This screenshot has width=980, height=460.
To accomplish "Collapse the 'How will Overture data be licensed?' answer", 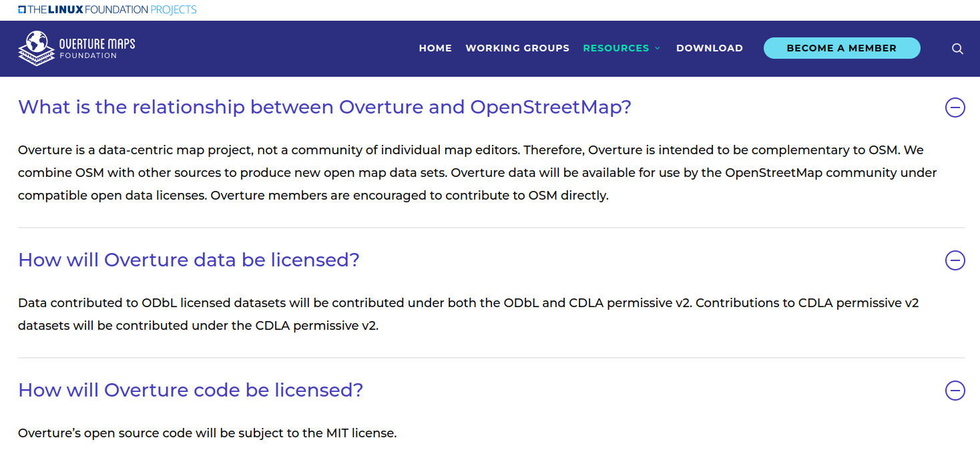I will pos(955,260).
